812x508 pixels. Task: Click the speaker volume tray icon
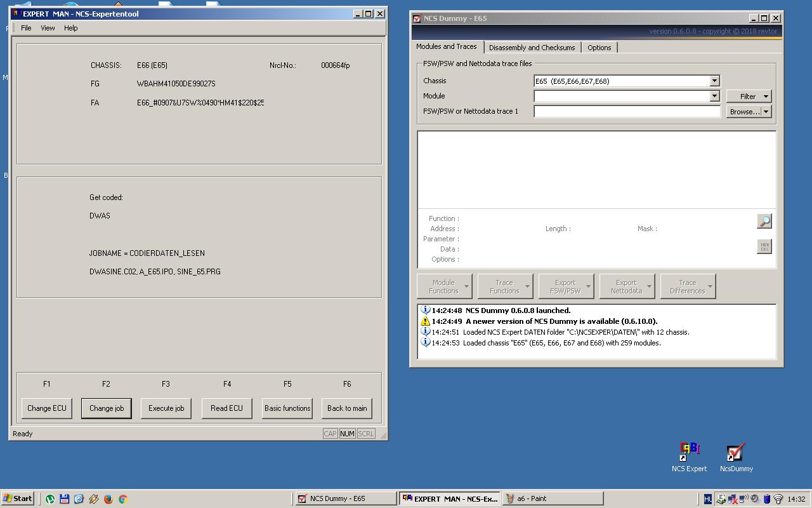tap(755, 499)
